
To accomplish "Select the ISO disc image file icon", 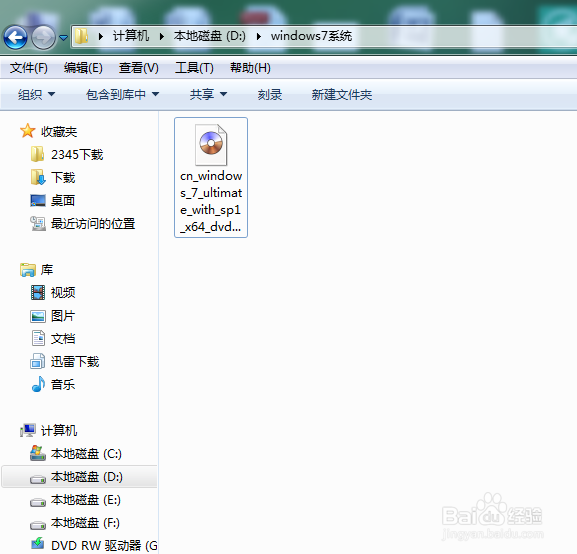I will click(211, 145).
